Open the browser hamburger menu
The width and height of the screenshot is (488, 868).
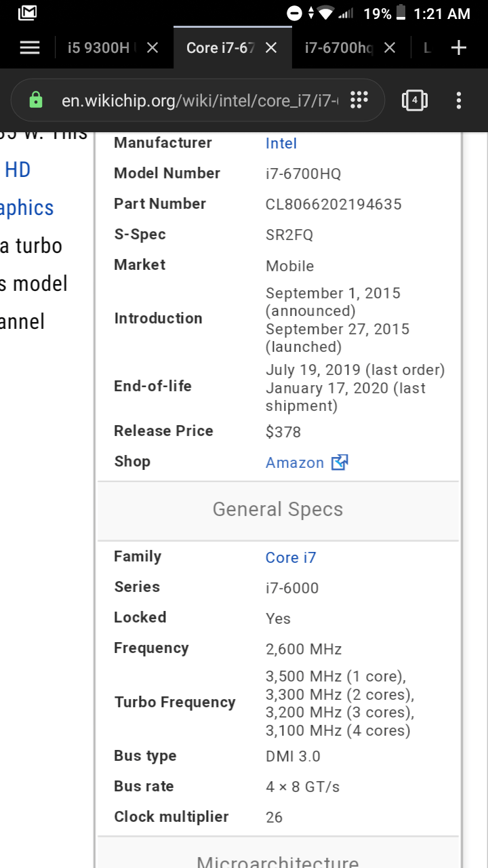pyautogui.click(x=30, y=47)
